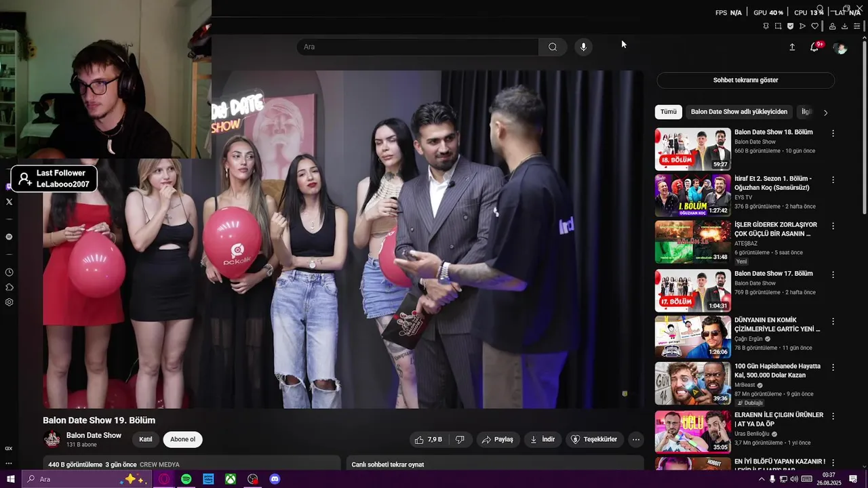Click the İndir download button
The image size is (868, 488).
pyautogui.click(x=542, y=439)
